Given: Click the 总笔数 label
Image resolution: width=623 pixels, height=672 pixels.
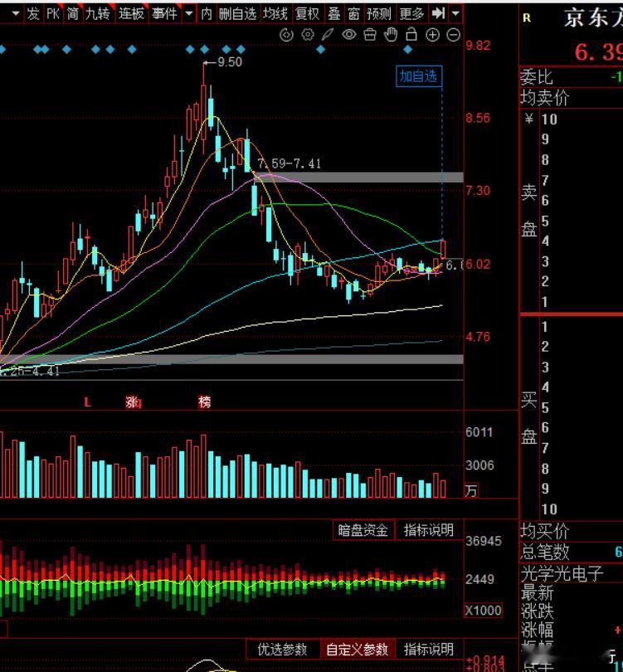Looking at the screenshot, I should coord(544,552).
